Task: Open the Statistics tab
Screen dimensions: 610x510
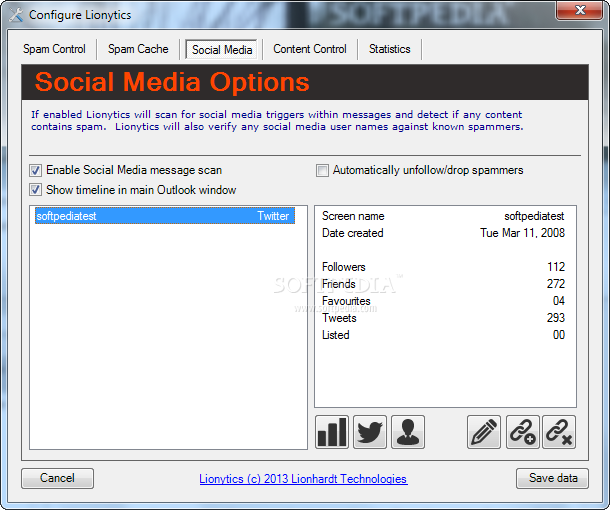Action: click(x=389, y=49)
